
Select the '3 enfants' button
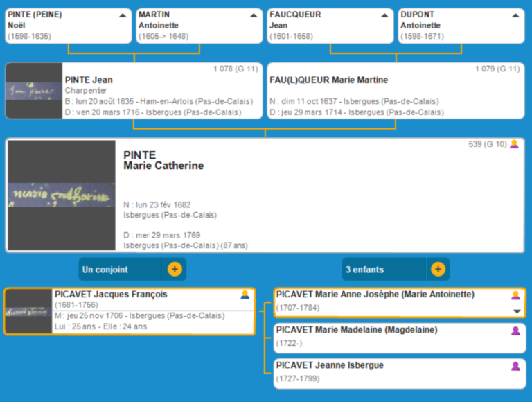click(x=384, y=269)
